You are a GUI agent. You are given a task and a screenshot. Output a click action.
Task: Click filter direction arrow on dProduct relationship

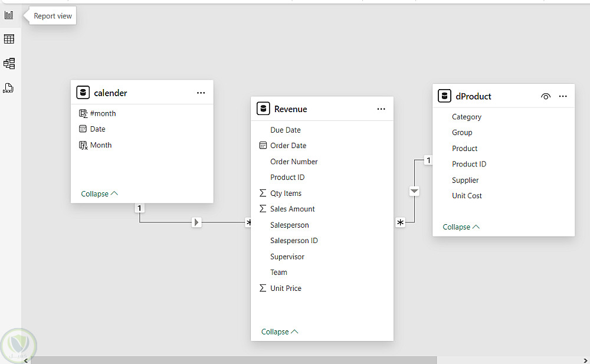click(x=414, y=191)
